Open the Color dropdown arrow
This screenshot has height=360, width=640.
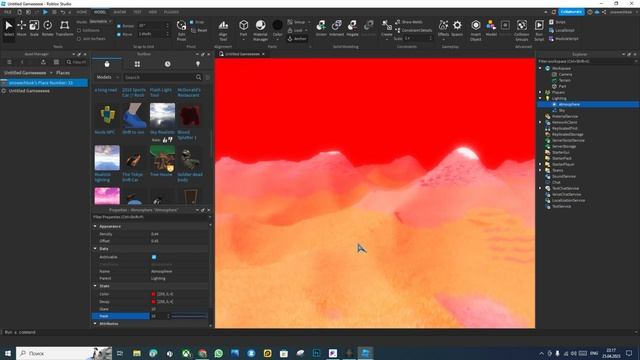pos(278,40)
